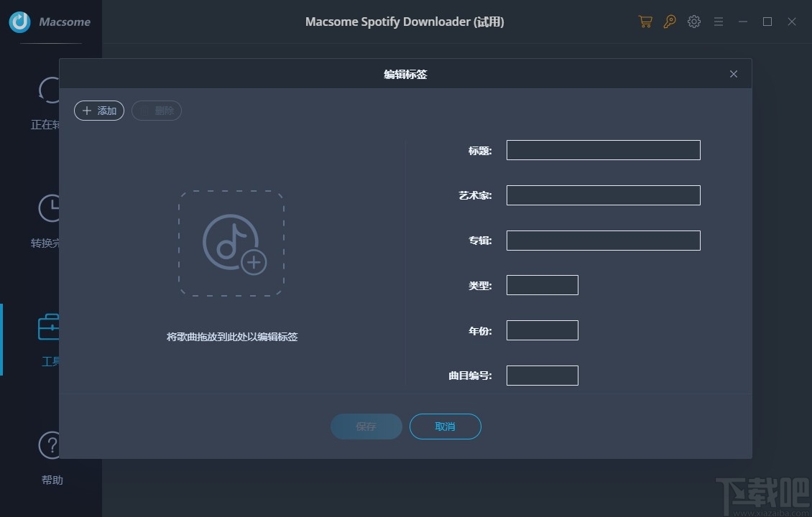This screenshot has height=517, width=812.
Task: Select the 正在转换 sidebar icon
Action: (x=49, y=90)
